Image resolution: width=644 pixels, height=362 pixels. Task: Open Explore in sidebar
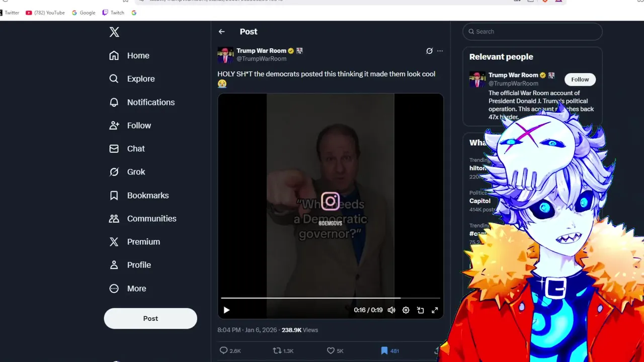(132, 79)
